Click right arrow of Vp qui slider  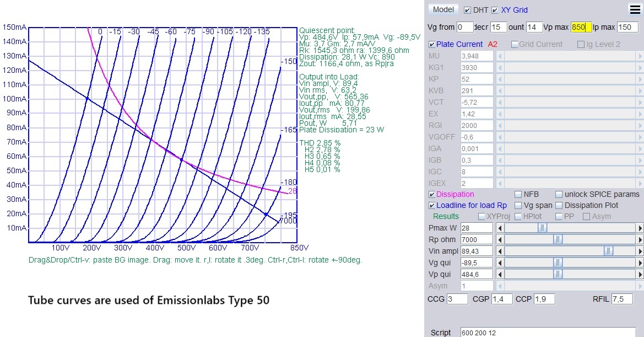640,274
